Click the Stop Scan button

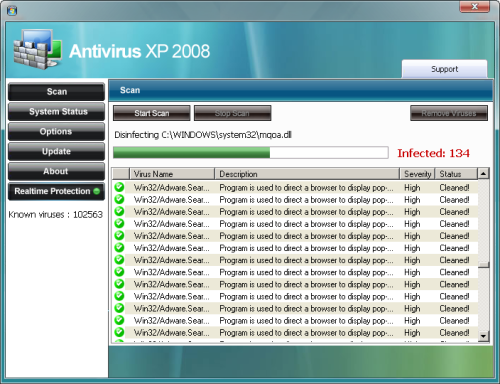pyautogui.click(x=232, y=113)
